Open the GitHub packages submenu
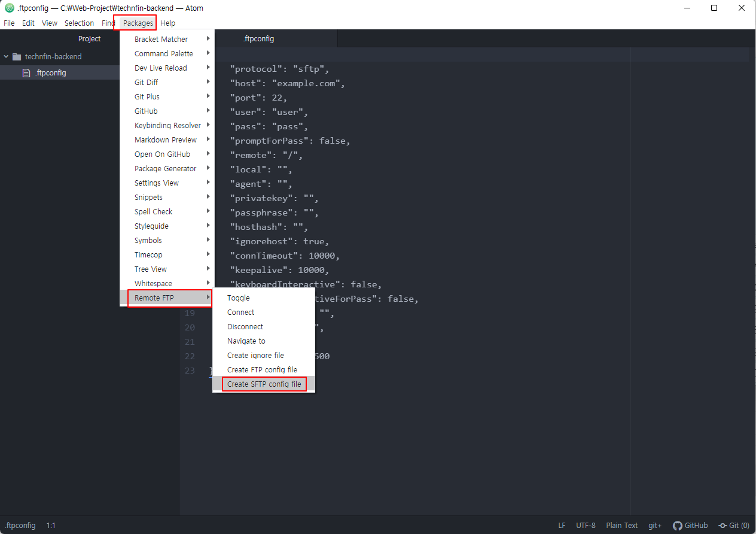This screenshot has height=534, width=756. [x=167, y=111]
